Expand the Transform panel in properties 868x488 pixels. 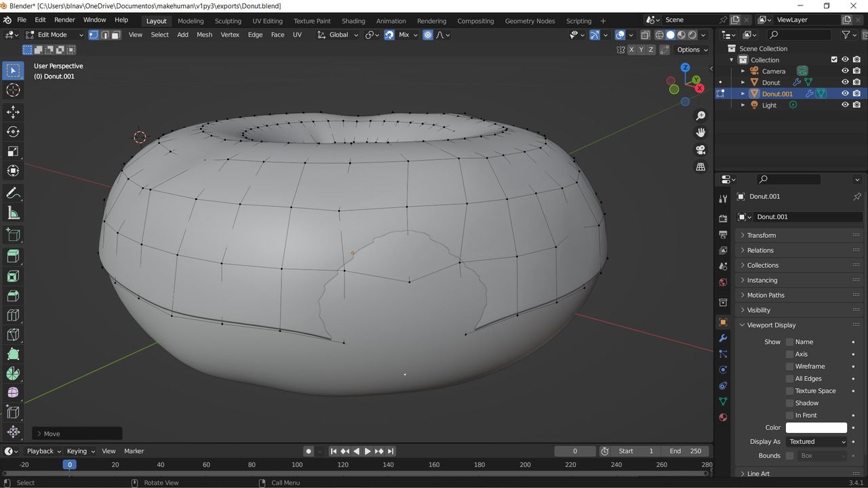tap(761, 235)
